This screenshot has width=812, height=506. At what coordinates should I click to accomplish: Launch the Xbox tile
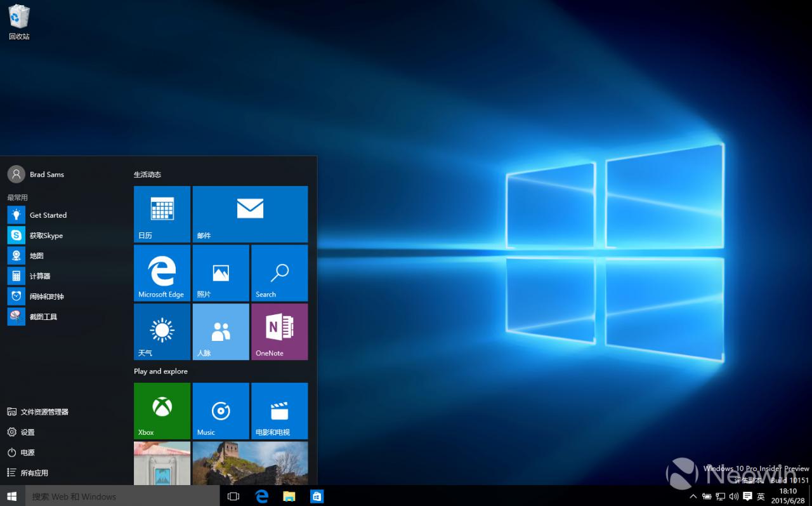tap(162, 411)
